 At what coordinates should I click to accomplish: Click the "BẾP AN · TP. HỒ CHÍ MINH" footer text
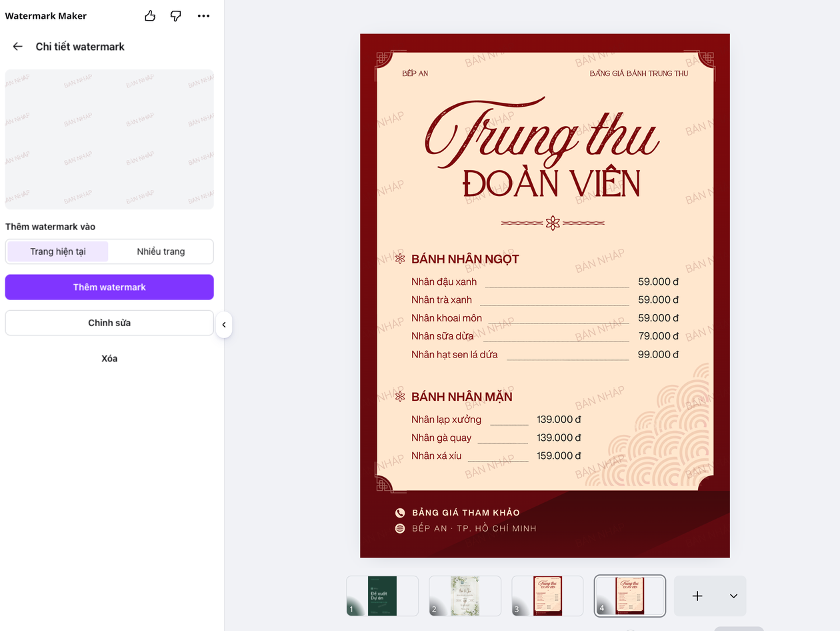[x=474, y=528]
